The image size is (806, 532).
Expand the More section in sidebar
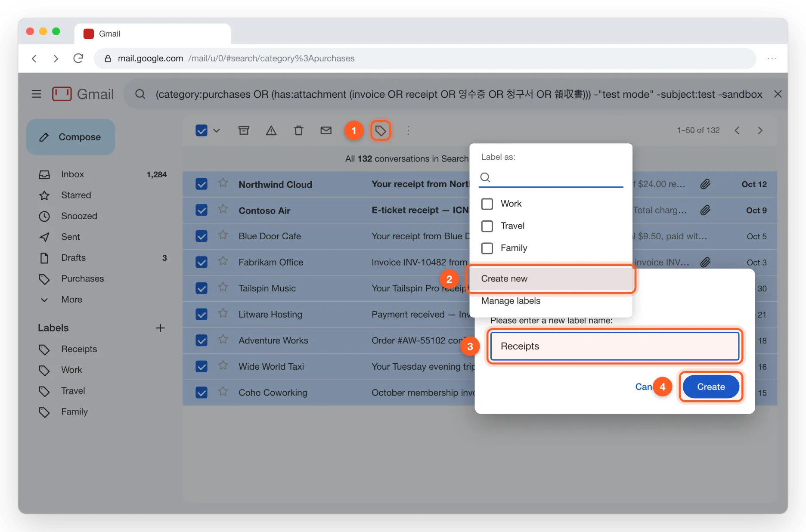71,300
